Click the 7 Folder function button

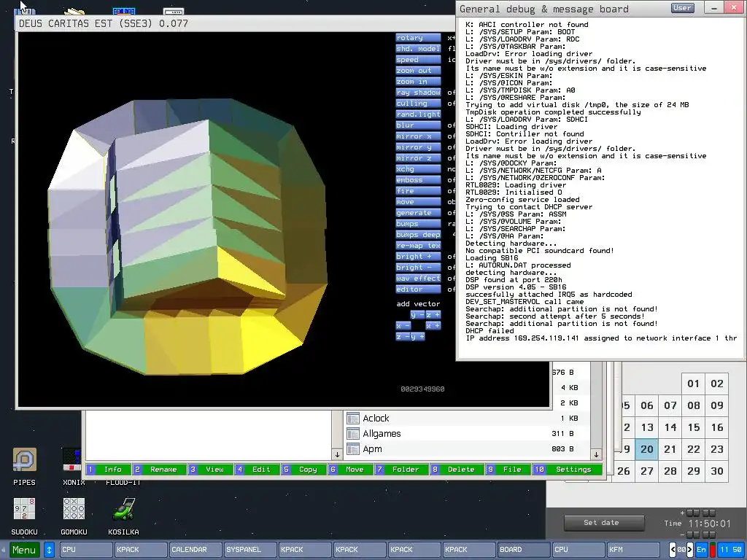[x=401, y=470]
